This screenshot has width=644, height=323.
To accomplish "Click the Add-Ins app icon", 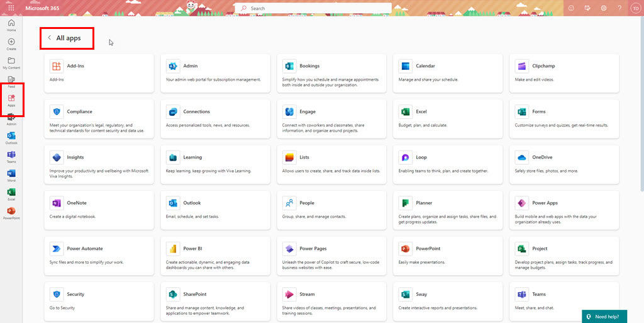I will tap(57, 65).
